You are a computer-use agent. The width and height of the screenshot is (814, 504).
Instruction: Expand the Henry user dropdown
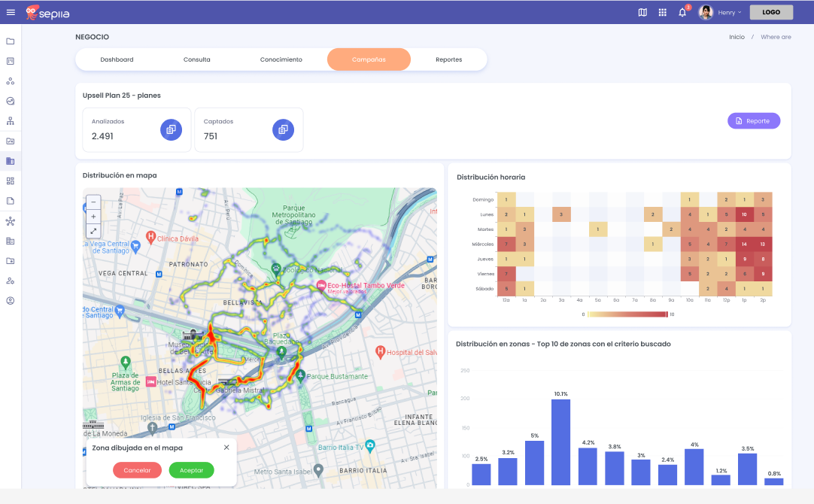[729, 12]
